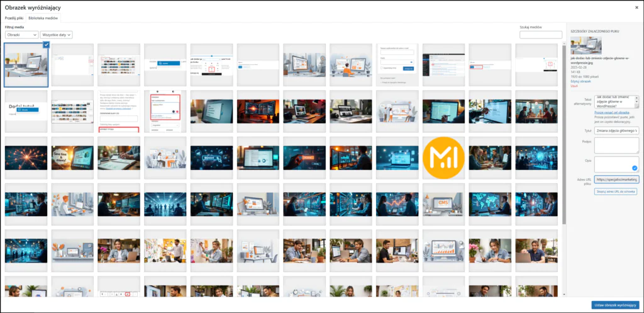This screenshot has height=313, width=644.
Task: Switch to the Prześlij pliki tab
Action: click(x=14, y=18)
